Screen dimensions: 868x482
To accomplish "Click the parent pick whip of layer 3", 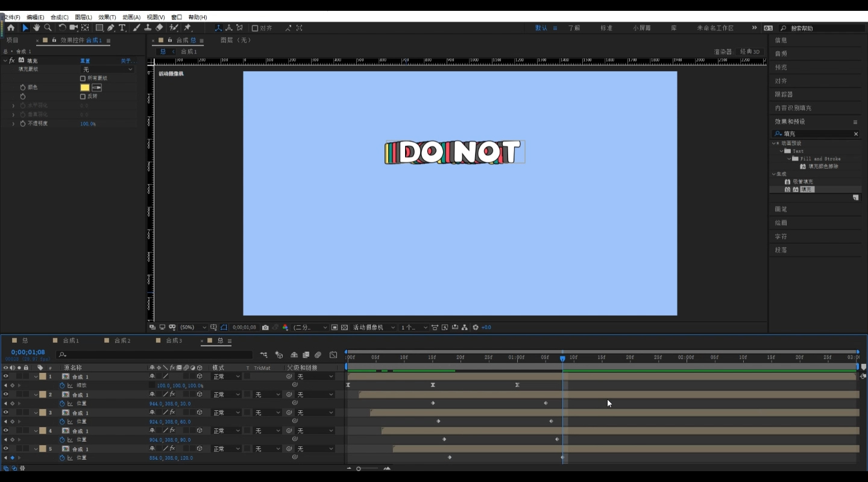I will click(289, 413).
